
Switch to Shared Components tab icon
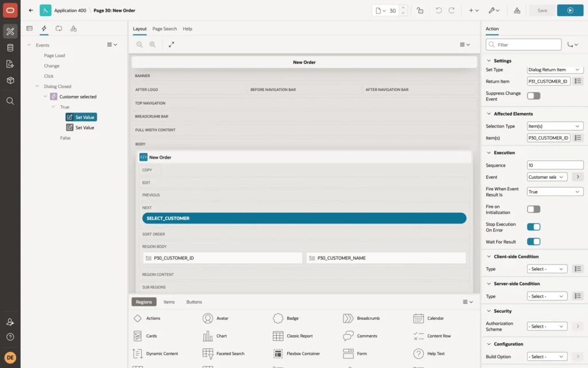point(73,29)
